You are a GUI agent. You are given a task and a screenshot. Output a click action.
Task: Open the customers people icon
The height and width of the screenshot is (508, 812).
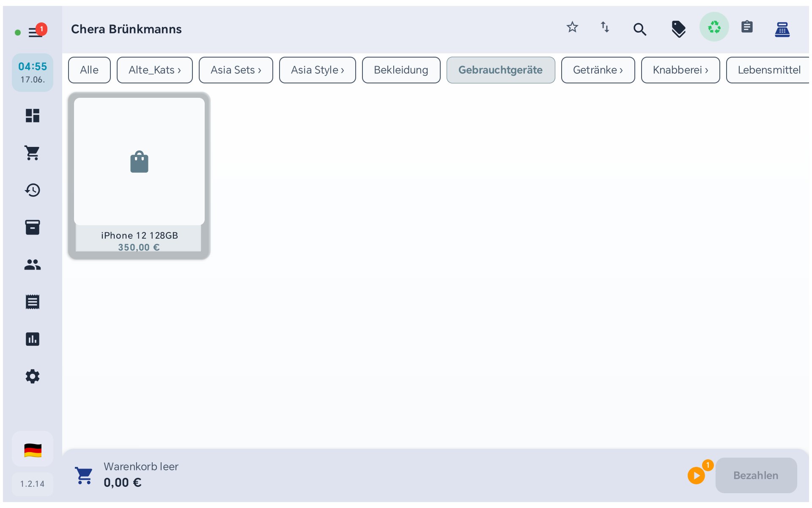pos(33,265)
